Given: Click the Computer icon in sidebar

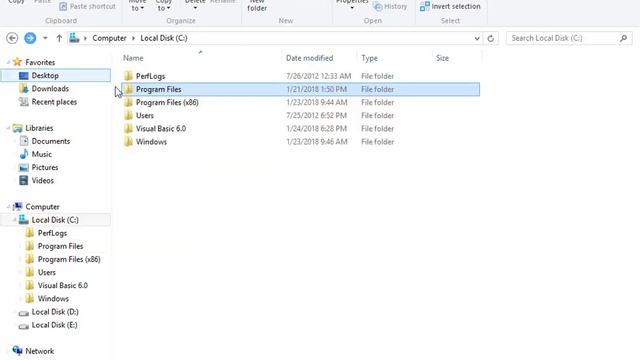Looking at the screenshot, I should pyautogui.click(x=17, y=207).
